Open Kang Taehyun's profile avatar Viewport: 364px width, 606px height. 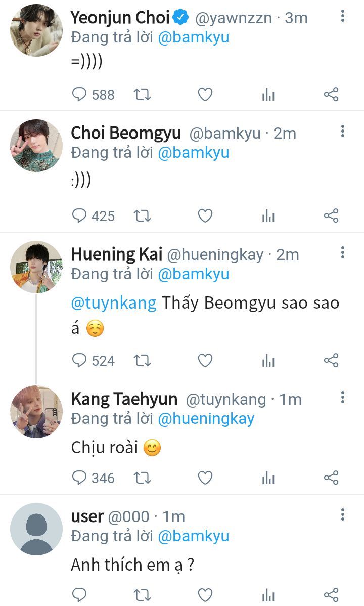click(x=36, y=412)
